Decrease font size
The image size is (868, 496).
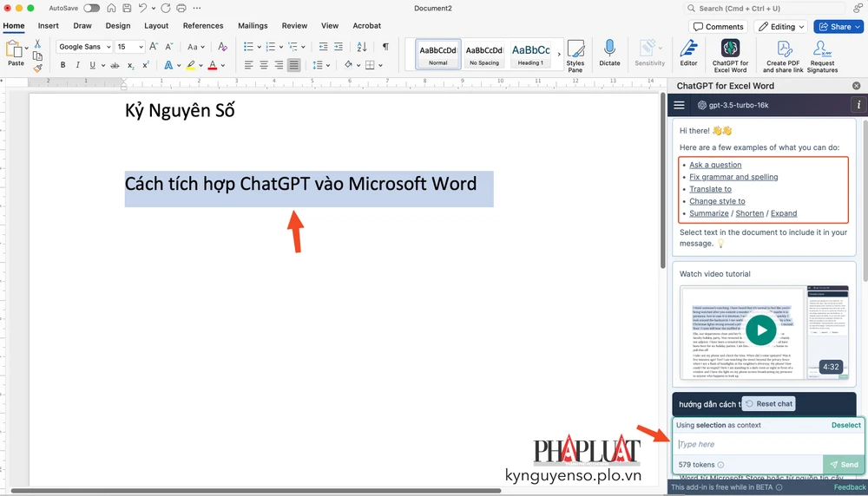pos(169,47)
